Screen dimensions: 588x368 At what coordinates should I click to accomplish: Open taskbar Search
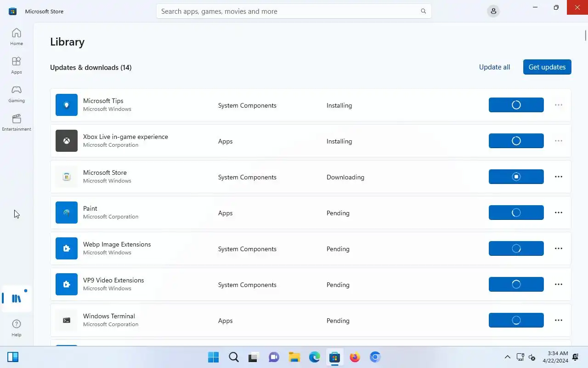[234, 357]
